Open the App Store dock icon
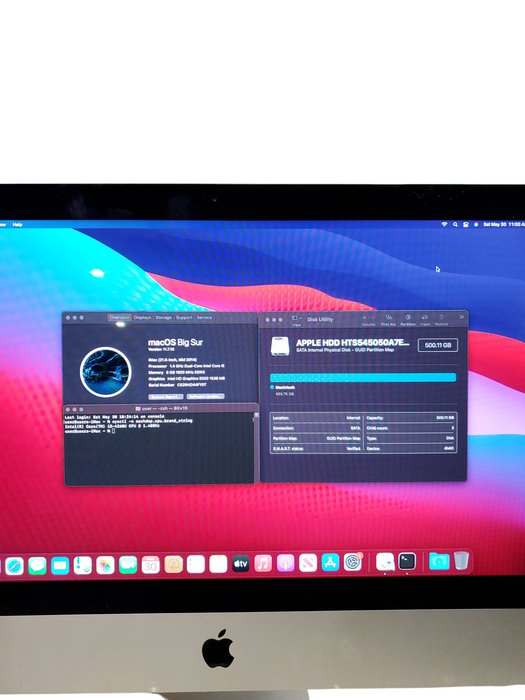525x700 pixels. [x=330, y=562]
